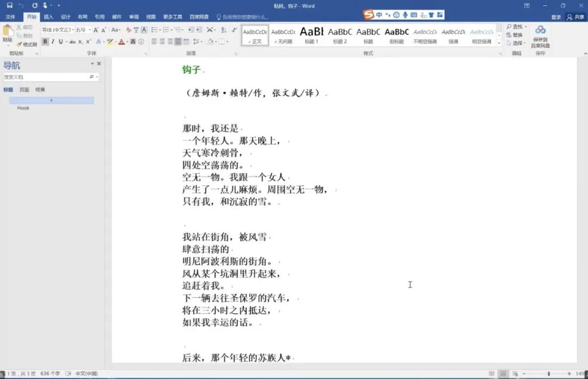Viewport: 588px width, 379px height.
Task: Open Sogou emoji smiley face panel
Action: coord(396,15)
